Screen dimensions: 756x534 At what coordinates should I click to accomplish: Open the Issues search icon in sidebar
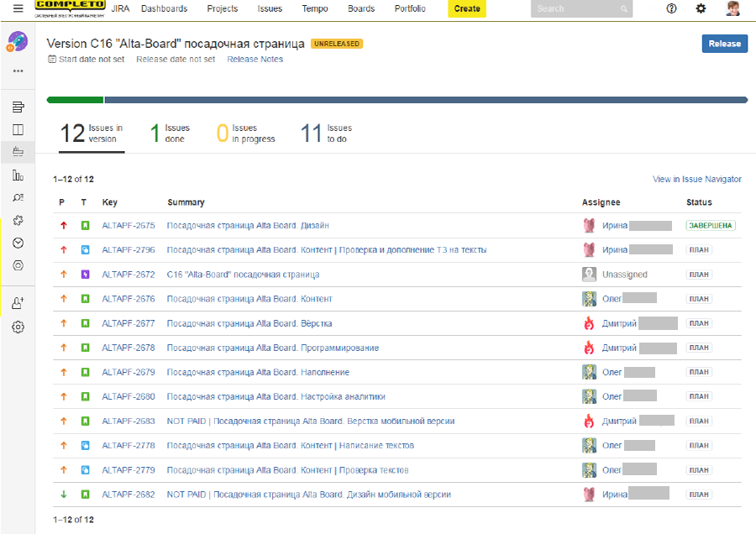[18, 197]
